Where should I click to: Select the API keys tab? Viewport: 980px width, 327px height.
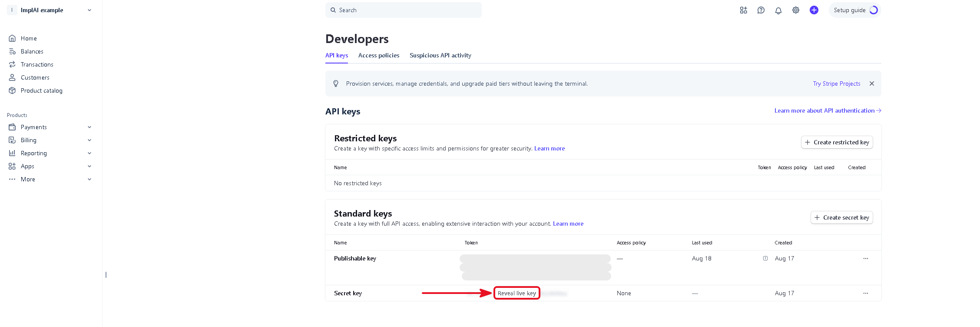(337, 55)
